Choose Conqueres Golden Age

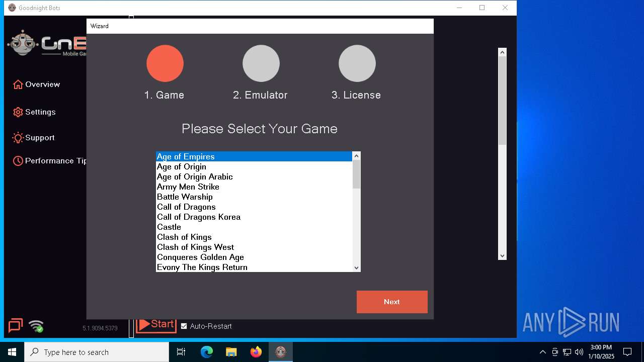(x=254, y=257)
